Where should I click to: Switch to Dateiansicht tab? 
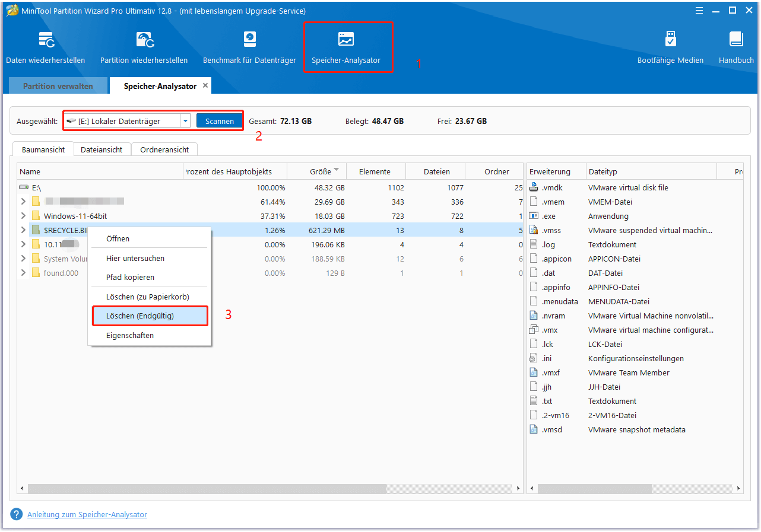pos(102,149)
